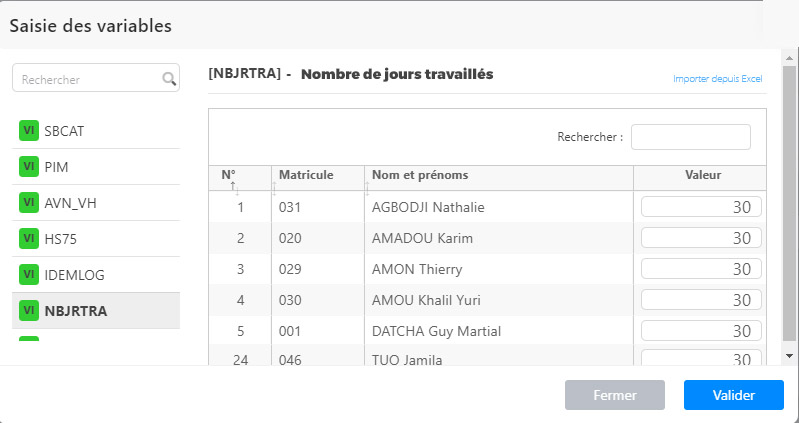Click the green VI badge beside PIM

coord(29,167)
